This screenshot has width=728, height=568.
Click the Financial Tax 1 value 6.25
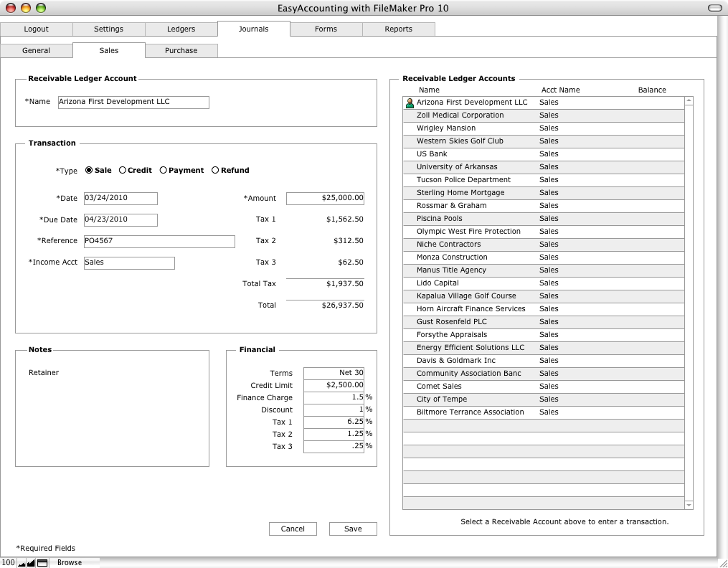pyautogui.click(x=334, y=422)
